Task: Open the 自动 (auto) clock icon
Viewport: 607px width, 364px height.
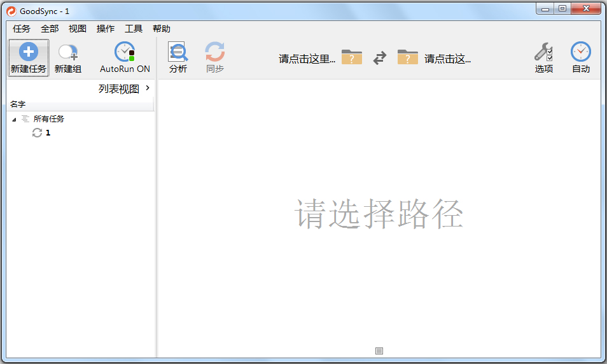Action: pos(581,52)
